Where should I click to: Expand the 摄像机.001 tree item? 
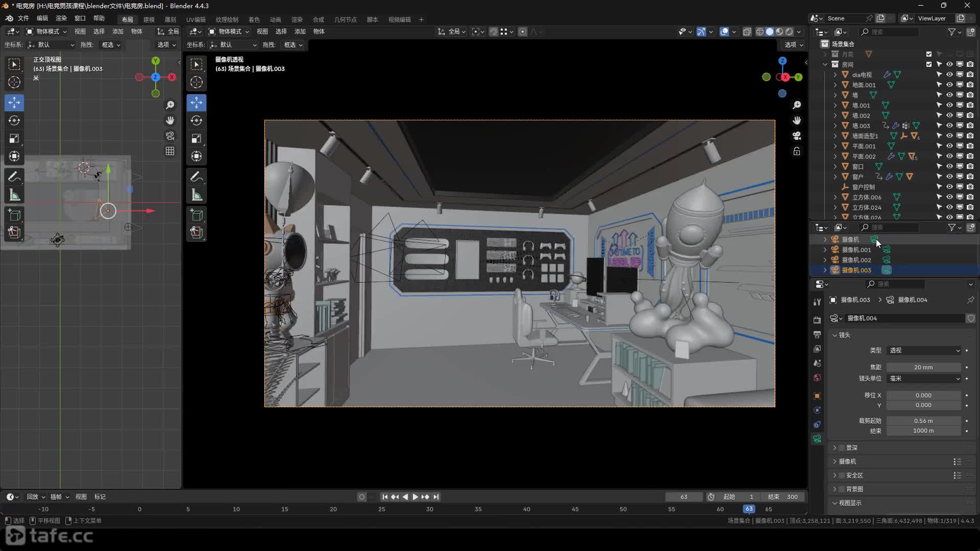825,249
